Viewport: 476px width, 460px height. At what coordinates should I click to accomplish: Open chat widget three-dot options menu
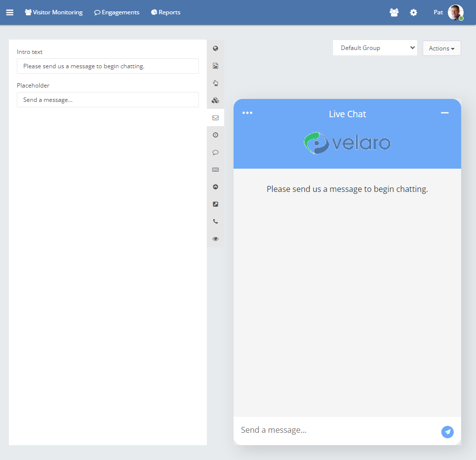(x=247, y=113)
